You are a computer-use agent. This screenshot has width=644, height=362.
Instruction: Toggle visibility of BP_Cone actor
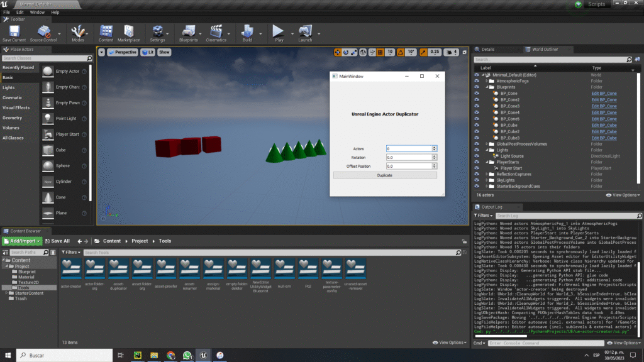tap(477, 93)
